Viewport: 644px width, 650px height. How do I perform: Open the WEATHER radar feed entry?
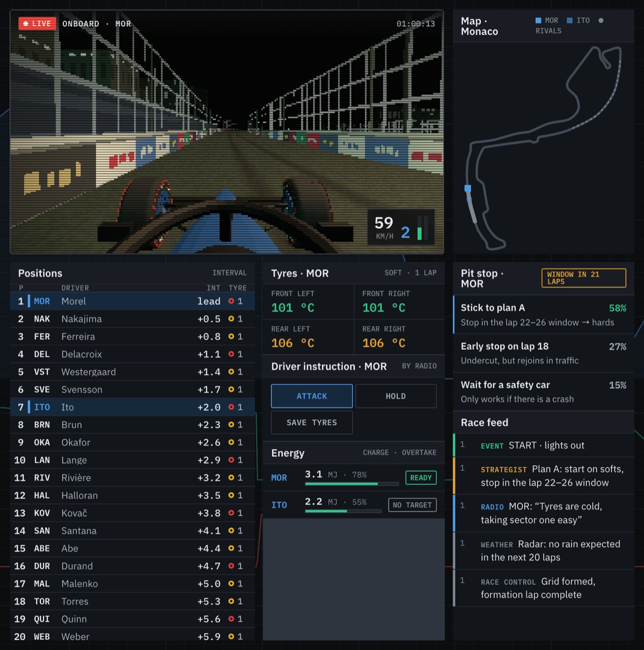click(x=544, y=551)
